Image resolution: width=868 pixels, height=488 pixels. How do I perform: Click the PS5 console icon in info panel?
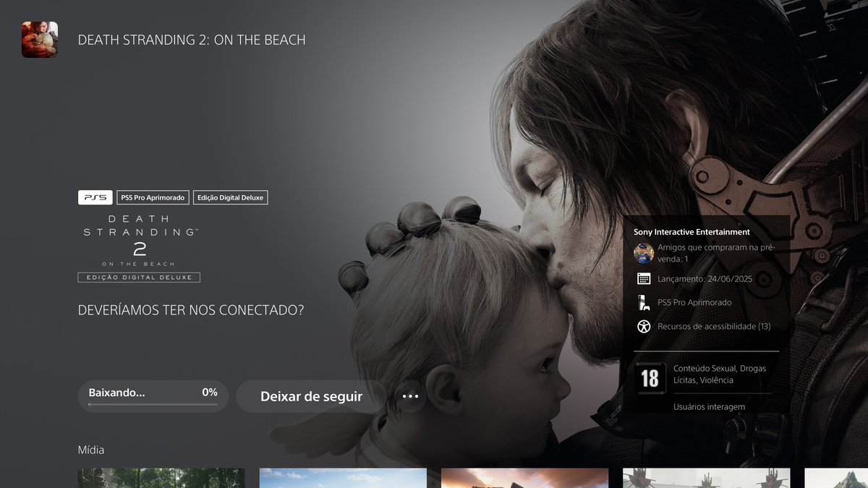point(644,302)
